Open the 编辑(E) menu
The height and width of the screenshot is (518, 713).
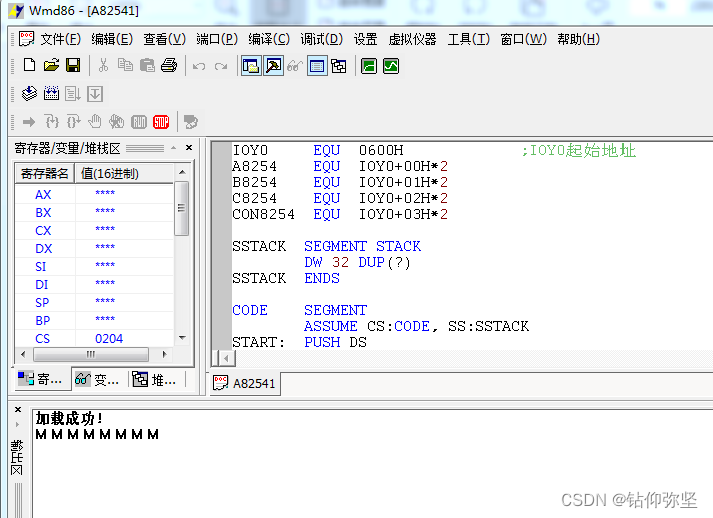pos(112,39)
